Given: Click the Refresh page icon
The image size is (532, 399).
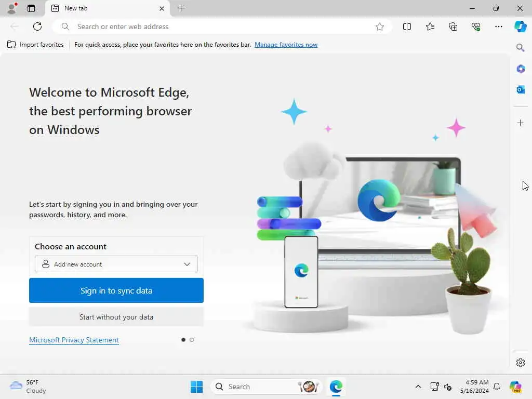Looking at the screenshot, I should pos(37,26).
